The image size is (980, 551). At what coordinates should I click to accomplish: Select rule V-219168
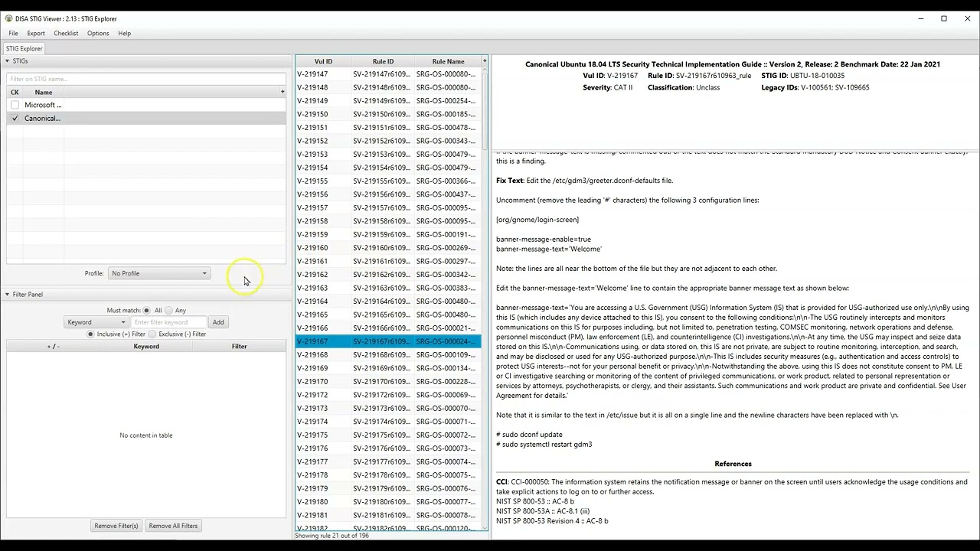pyautogui.click(x=389, y=355)
